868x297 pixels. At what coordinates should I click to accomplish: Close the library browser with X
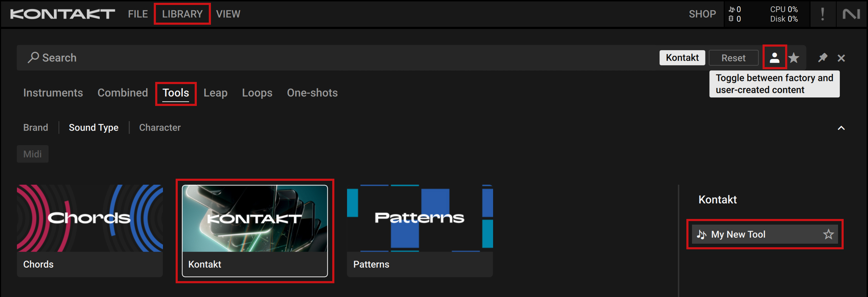click(841, 58)
